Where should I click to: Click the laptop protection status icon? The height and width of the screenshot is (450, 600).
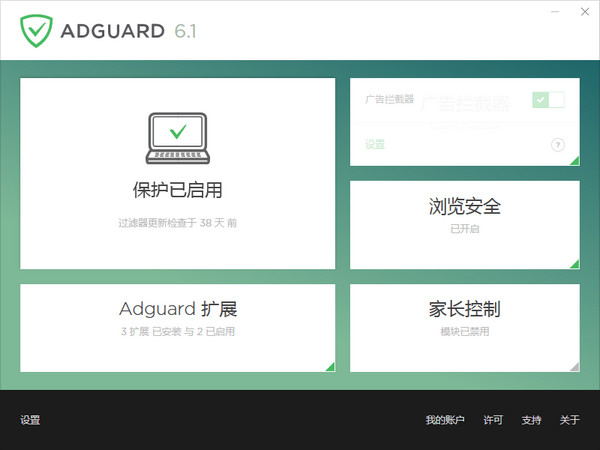177,137
